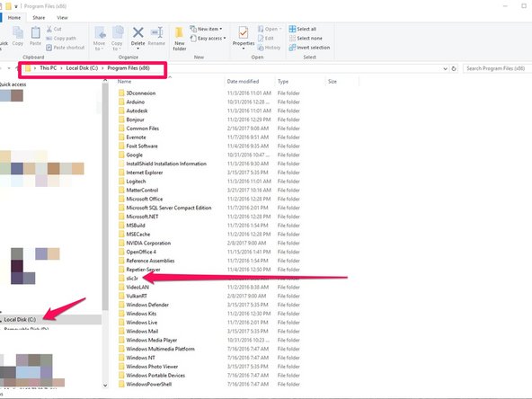
Task: Select the Windows Defender folder
Action: [147, 305]
